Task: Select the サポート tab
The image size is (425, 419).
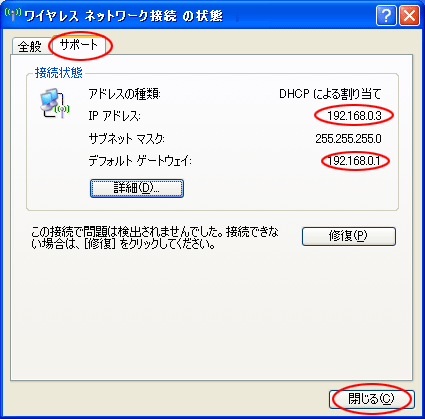Action: (79, 45)
